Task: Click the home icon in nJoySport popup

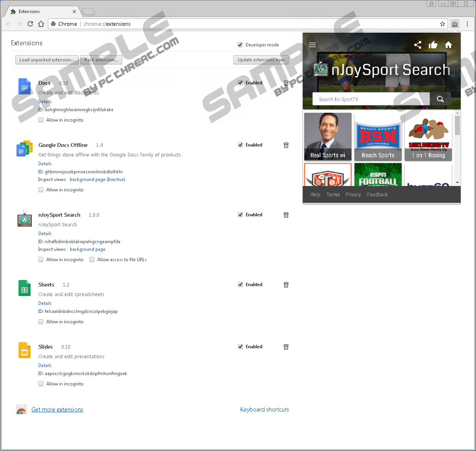Action: click(448, 45)
